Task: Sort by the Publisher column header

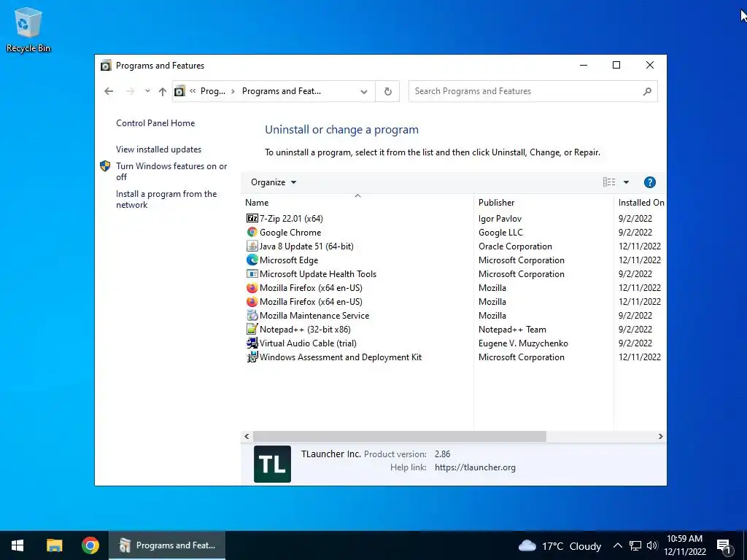Action: pyautogui.click(x=543, y=203)
